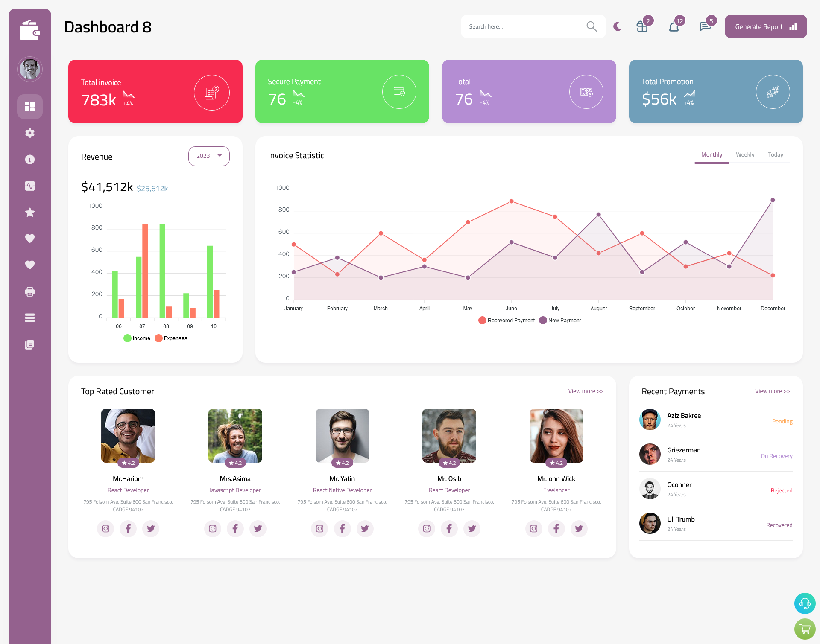Switch to Weekly tab in Invoice Statistic
Viewport: 820px width, 644px height.
745,154
